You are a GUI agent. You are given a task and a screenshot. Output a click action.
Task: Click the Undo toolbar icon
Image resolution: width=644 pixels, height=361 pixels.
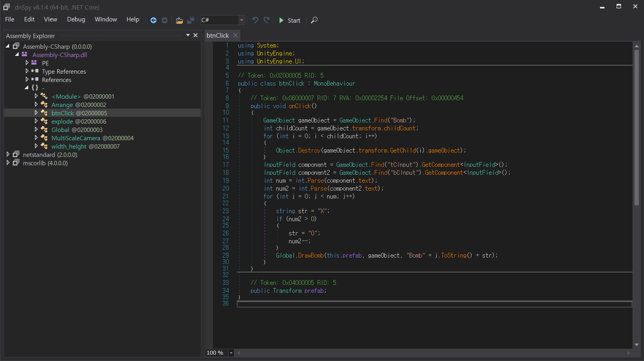(255, 20)
